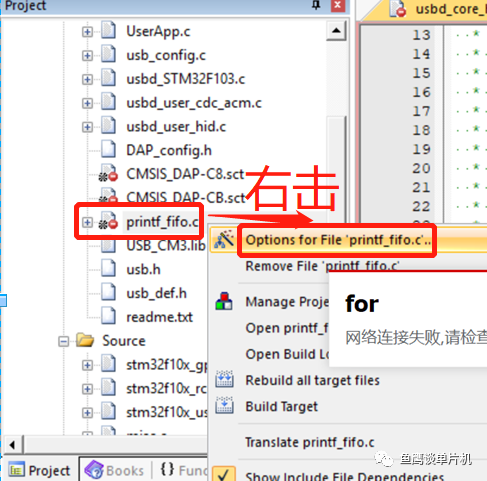
Task: Expand the usbd_user_hid.c dependencies
Action: 87,127
